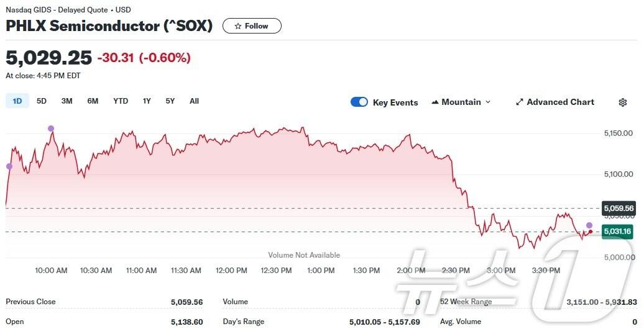Click the 5,031.16 green price label
Image resolution: width=644 pixels, height=334 pixels.
click(x=617, y=232)
